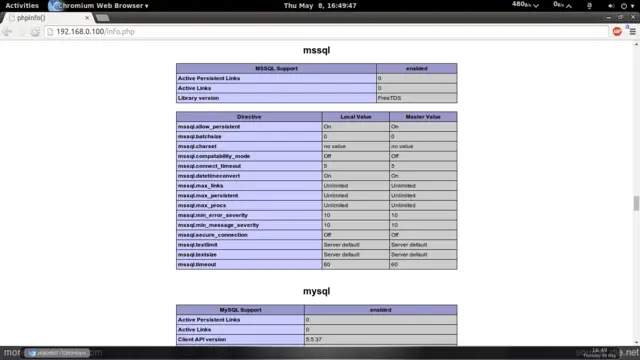Click the download speed indicator 480
Image resolution: width=640 pixels, height=360 pixels.
coord(525,5)
